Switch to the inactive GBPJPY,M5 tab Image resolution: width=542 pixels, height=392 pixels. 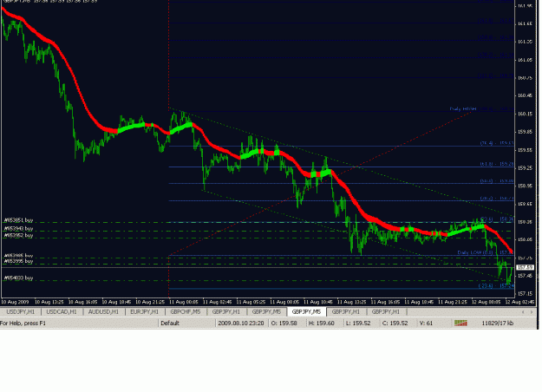click(266, 312)
